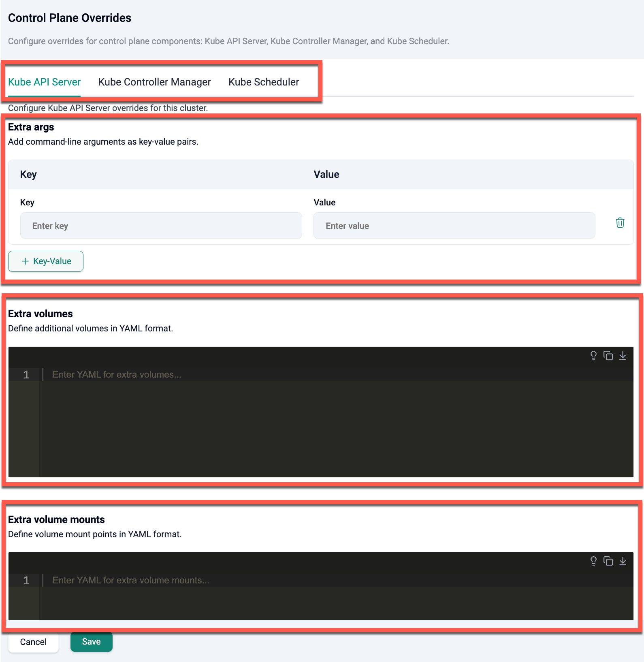Click line number 1 in Extra volume mounts editor

[x=26, y=581]
